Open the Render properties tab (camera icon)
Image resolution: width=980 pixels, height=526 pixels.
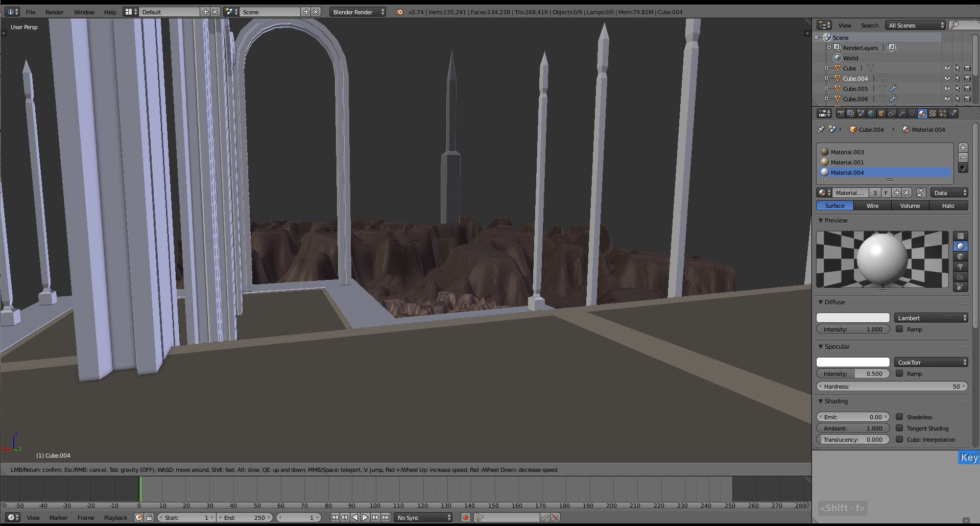click(841, 113)
